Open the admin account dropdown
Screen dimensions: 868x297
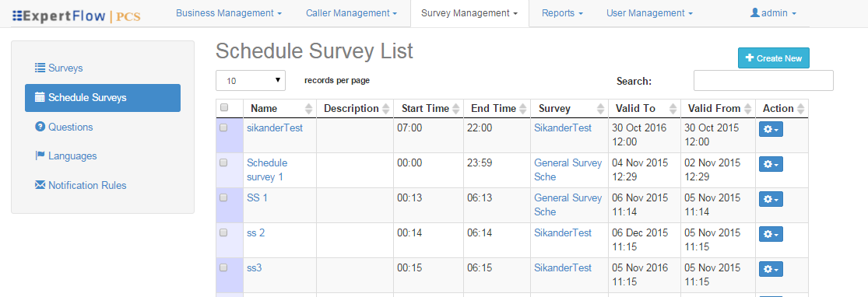tap(773, 12)
